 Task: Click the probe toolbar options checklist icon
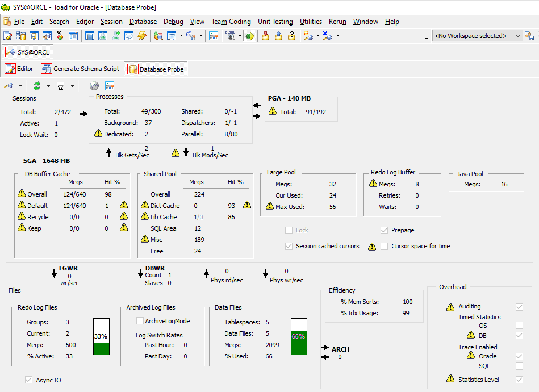coord(109,86)
